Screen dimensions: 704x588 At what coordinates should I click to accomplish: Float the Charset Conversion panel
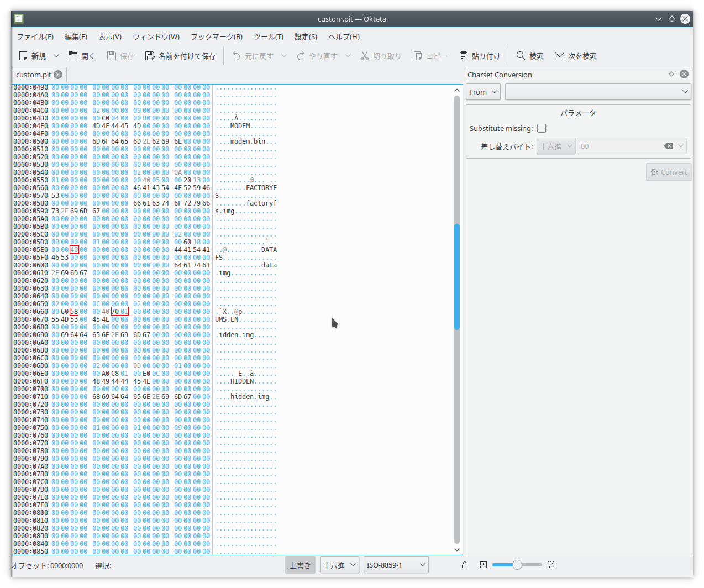[671, 74]
